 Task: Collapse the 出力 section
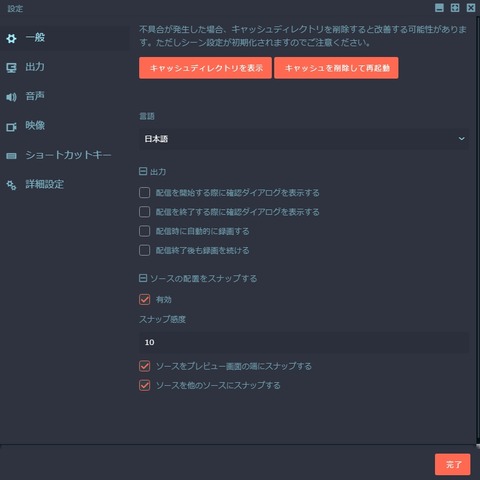point(143,171)
